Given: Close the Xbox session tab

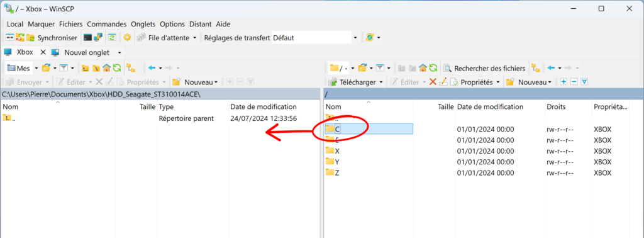Looking at the screenshot, I should click(43, 53).
